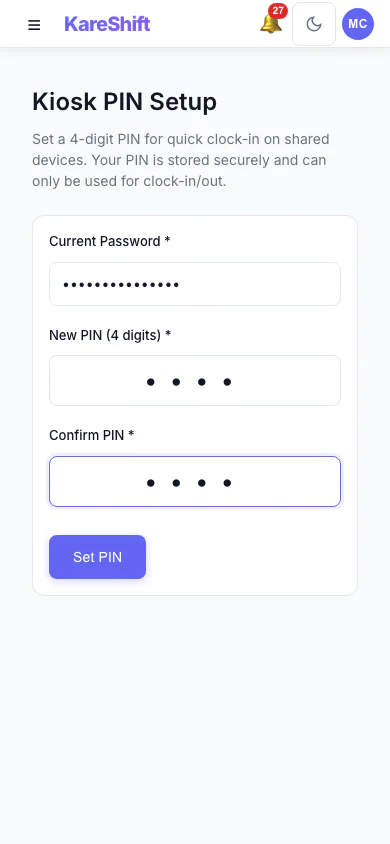This screenshot has width=390, height=844.
Task: Click the Kiosk PIN Setup heading
Action: (125, 102)
